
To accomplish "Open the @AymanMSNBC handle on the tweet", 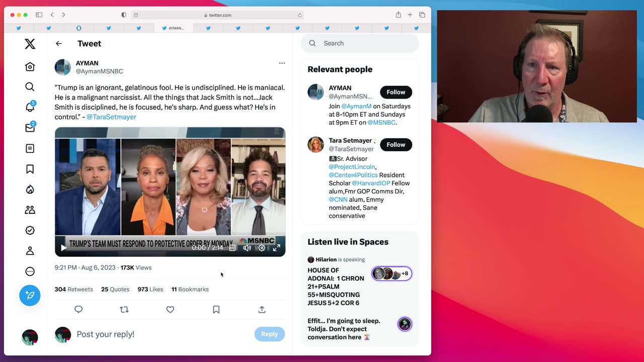I will click(x=100, y=71).
